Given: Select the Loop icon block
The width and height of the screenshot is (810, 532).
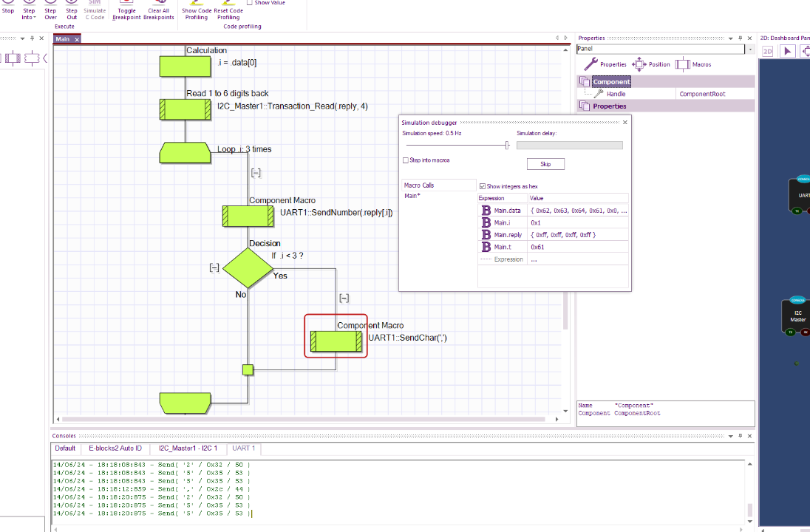Looking at the screenshot, I should [x=185, y=153].
